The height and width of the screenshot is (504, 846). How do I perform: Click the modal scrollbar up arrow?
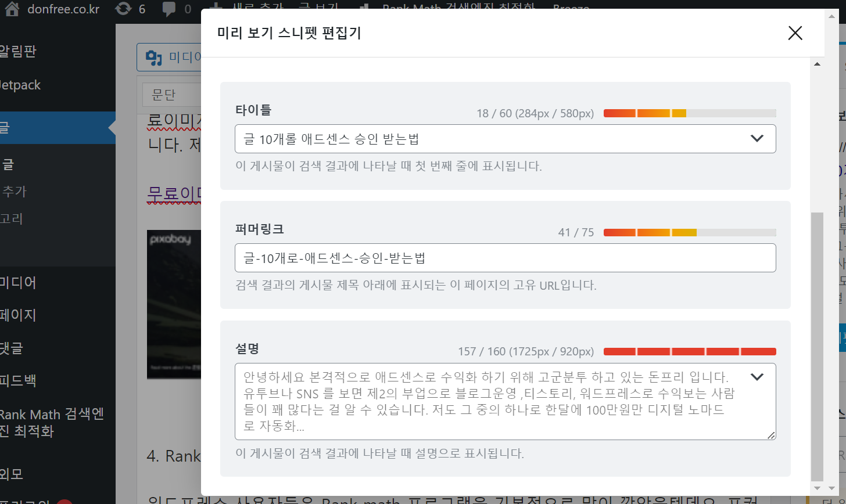coord(817,64)
